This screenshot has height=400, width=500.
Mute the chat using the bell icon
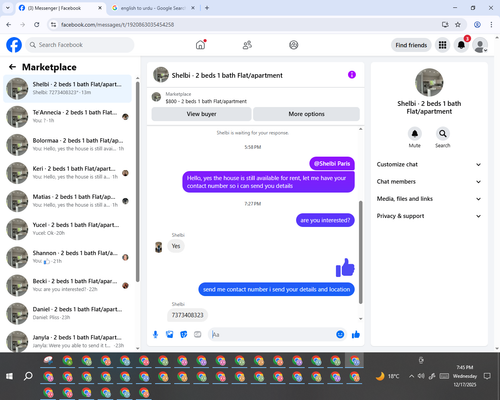pyautogui.click(x=415, y=134)
